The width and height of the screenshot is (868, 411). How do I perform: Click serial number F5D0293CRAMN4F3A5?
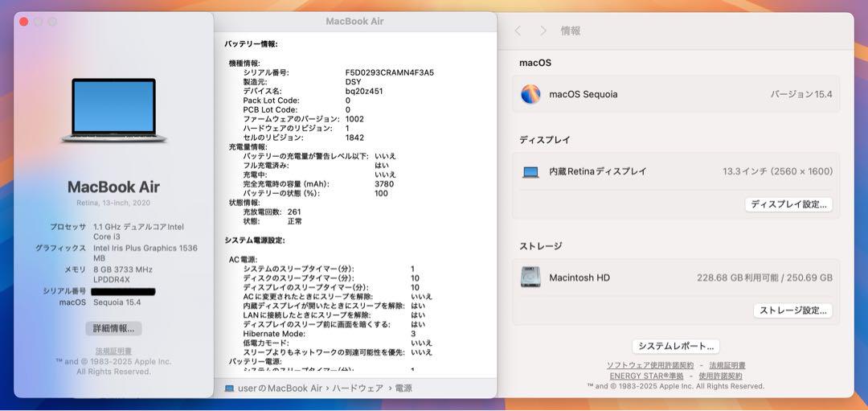[x=390, y=72]
